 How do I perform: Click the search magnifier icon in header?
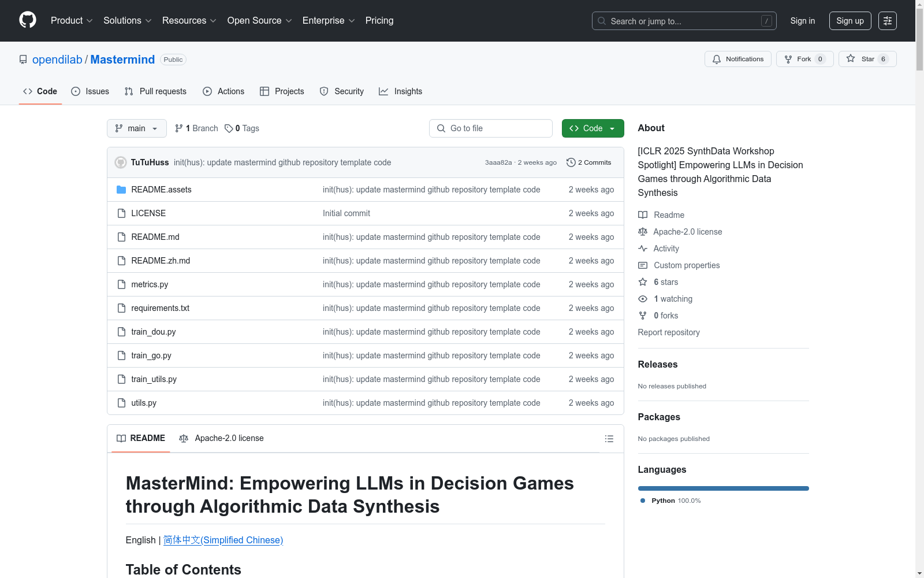tap(602, 21)
